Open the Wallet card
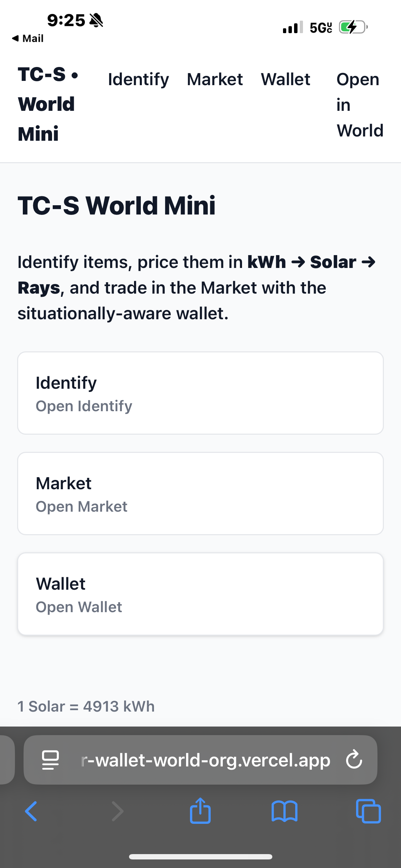Viewport: 401px width, 868px height. click(x=200, y=594)
